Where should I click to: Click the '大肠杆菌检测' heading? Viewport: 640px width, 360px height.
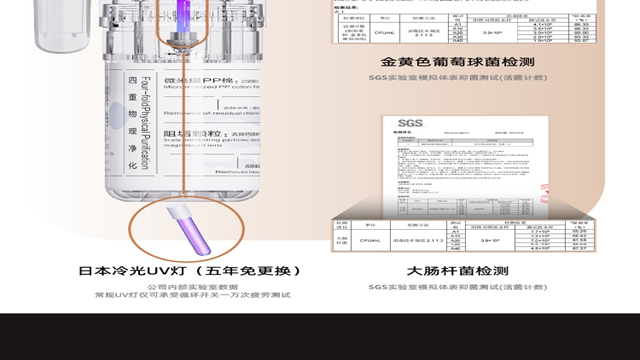(x=458, y=271)
